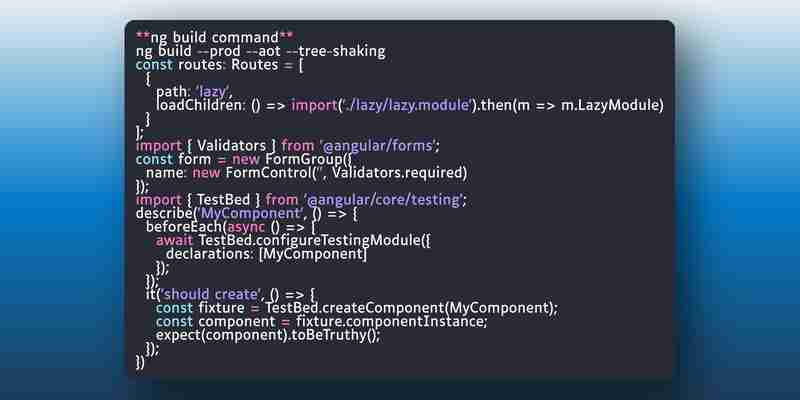Image resolution: width=800 pixels, height=400 pixels.
Task: Select the 'ng build --prod --aot --tree-shaking' line
Action: [260, 51]
